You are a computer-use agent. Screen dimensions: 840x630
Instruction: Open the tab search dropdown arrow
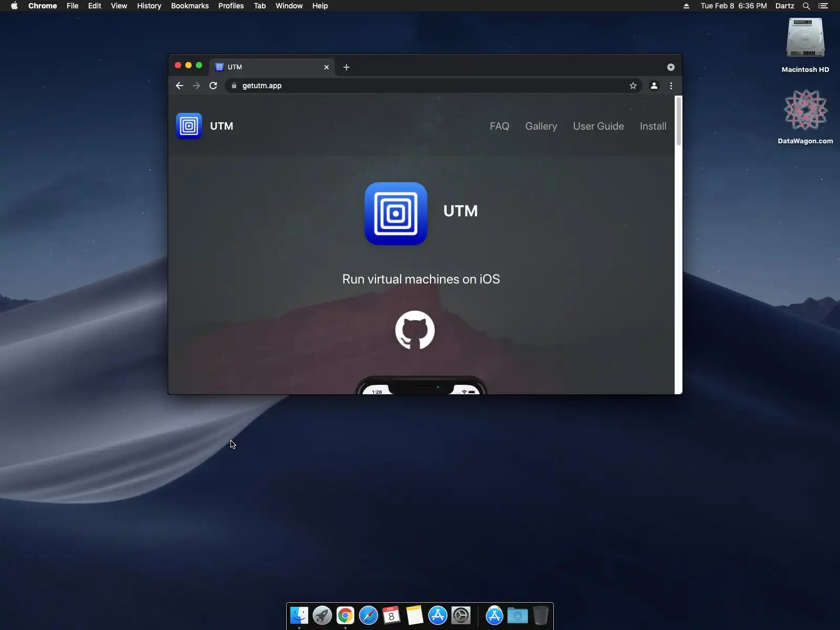coord(671,67)
